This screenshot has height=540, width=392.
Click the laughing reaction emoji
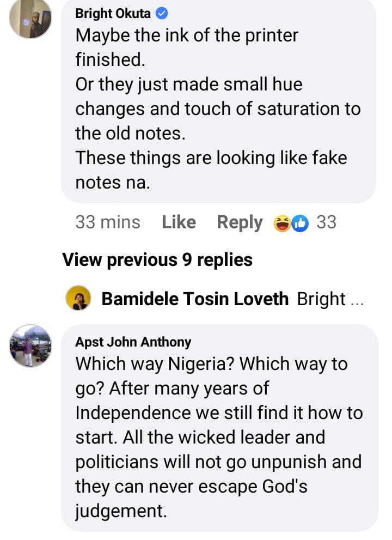click(282, 223)
